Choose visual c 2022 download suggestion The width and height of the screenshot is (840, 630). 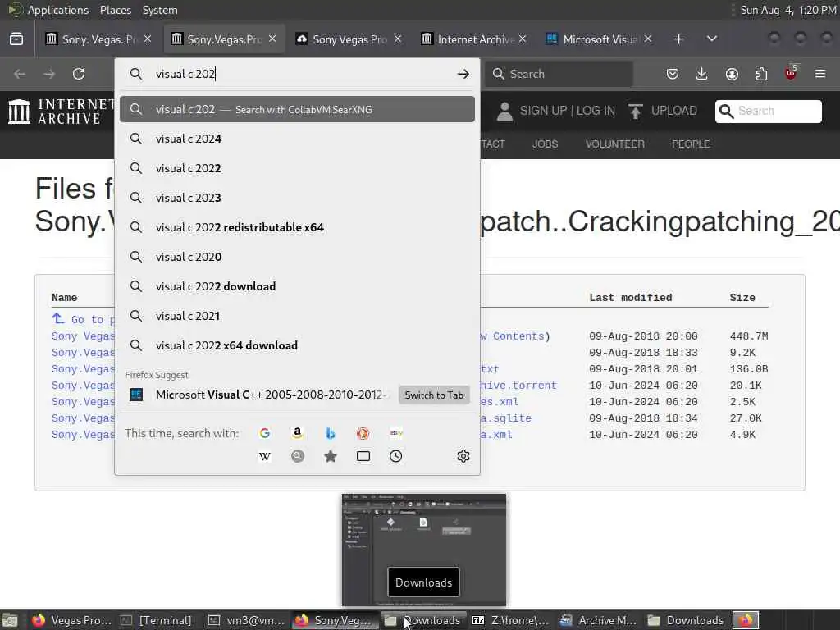coord(297,286)
